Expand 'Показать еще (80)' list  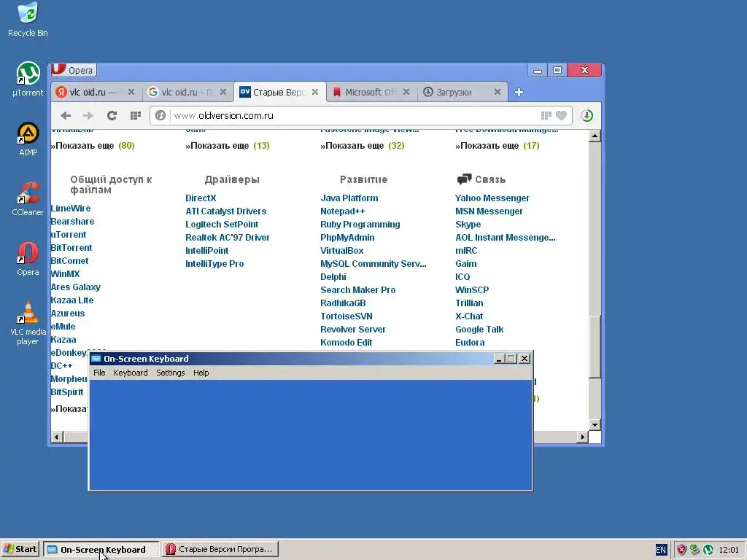coord(93,146)
